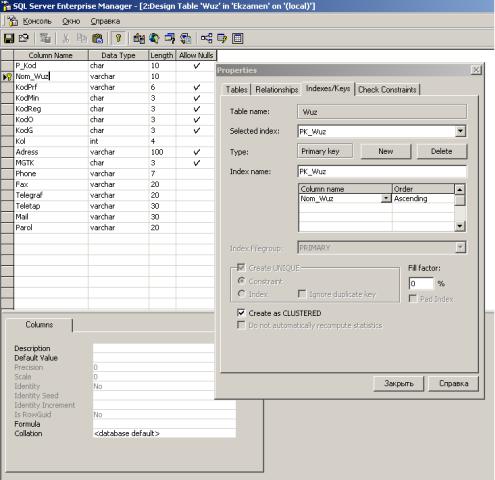This screenshot has height=480, width=495.
Task: Click the New index button
Action: point(386,151)
